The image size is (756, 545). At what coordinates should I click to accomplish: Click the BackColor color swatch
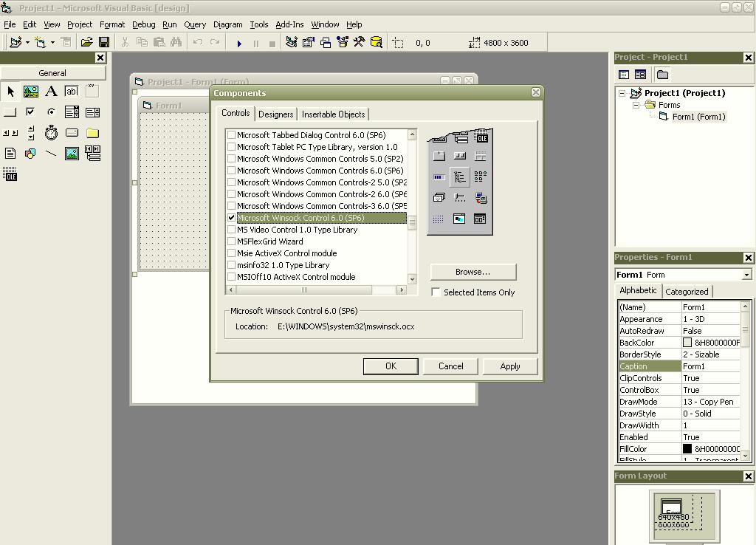[687, 343]
